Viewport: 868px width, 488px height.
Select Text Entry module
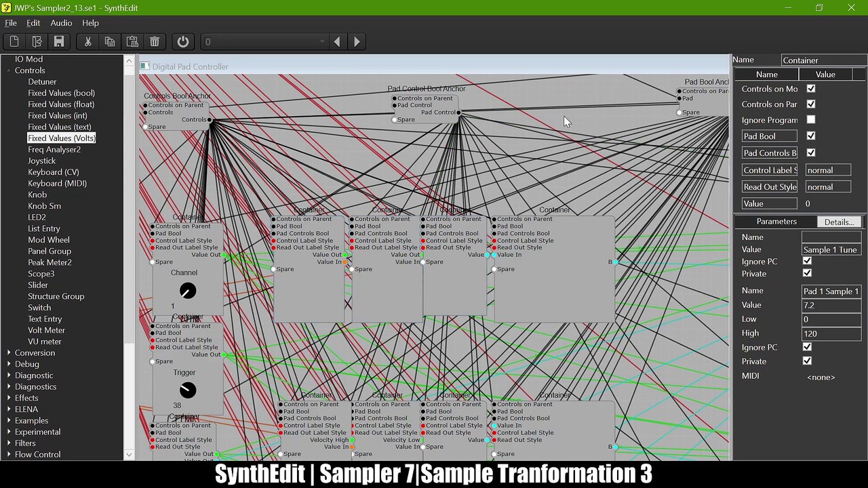click(x=45, y=319)
